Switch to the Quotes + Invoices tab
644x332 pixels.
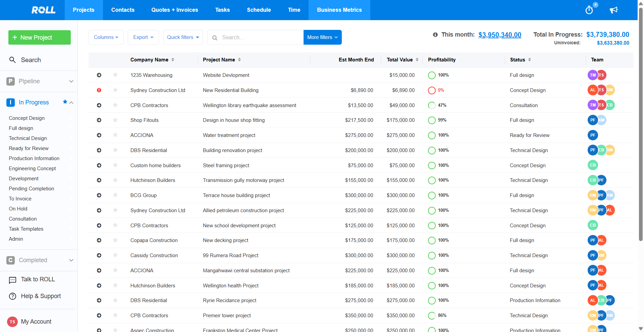tap(174, 10)
